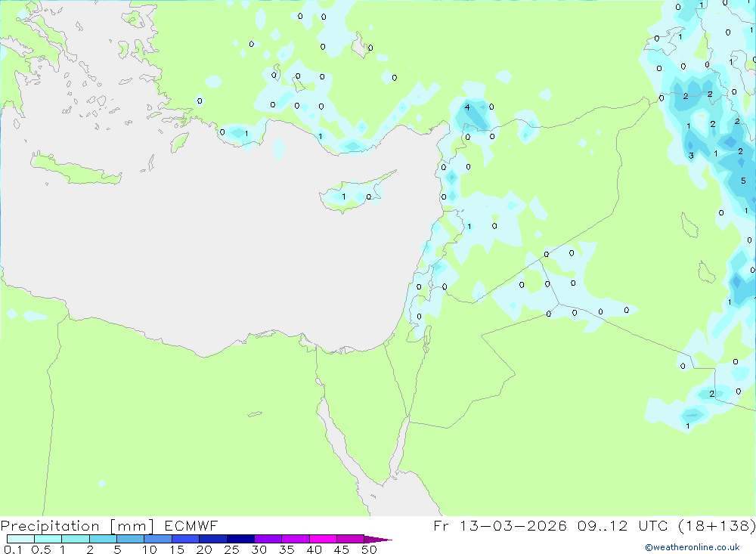The width and height of the screenshot is (756, 554).
Task: Click the '3' precipitation value on map
Action: (691, 156)
